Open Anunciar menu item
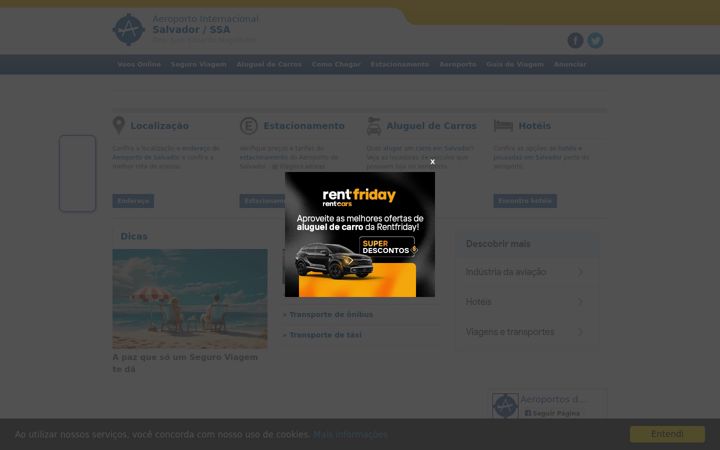 point(570,64)
